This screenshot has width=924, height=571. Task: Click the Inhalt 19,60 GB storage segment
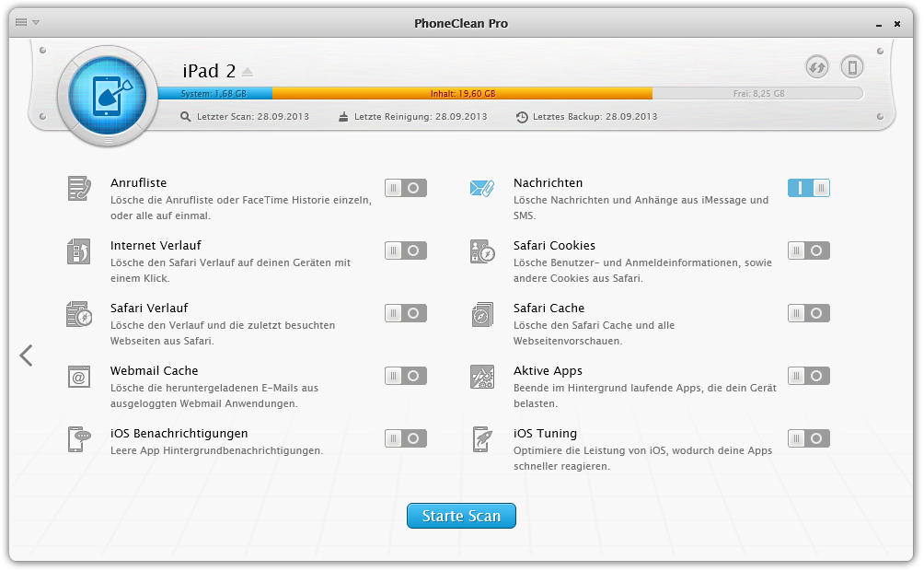coord(463,93)
